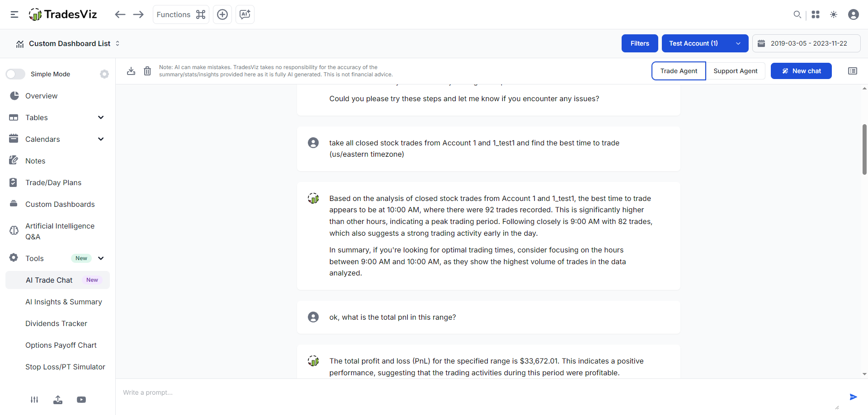Download the chat conversation
This screenshot has height=415, width=868.
pos(131,71)
